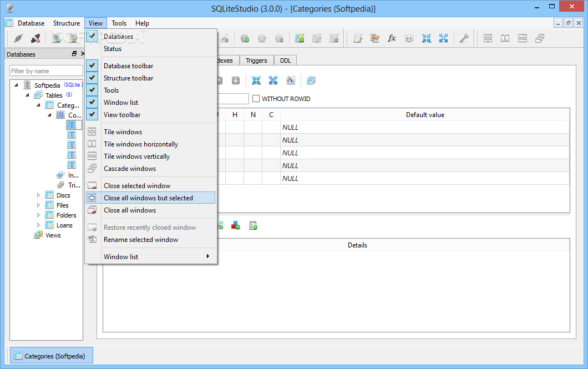Screen dimensions: 588x369
Task: Collapse the Co... columns node
Action: [x=49, y=115]
